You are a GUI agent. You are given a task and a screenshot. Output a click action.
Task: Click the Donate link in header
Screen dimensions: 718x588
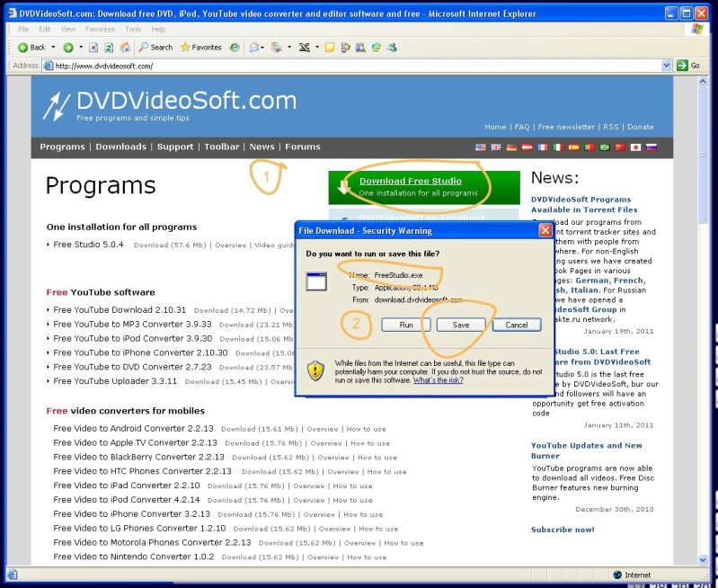(x=640, y=127)
